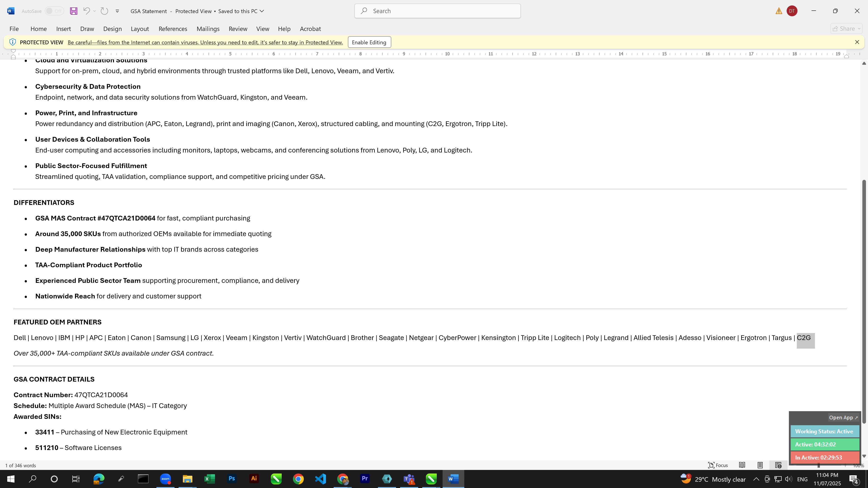Click the Save icon in the title bar
Image resolution: width=868 pixels, height=488 pixels.
(73, 11)
